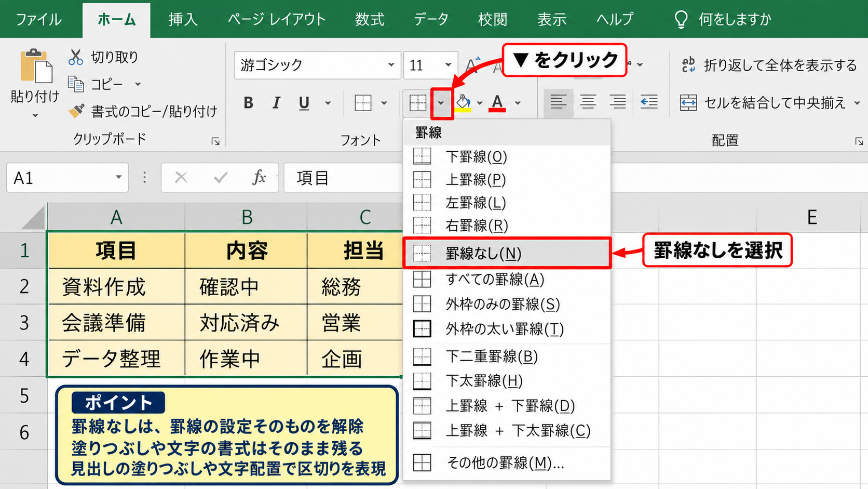Click the 切り取り button label
The image size is (868, 489).
[115, 57]
